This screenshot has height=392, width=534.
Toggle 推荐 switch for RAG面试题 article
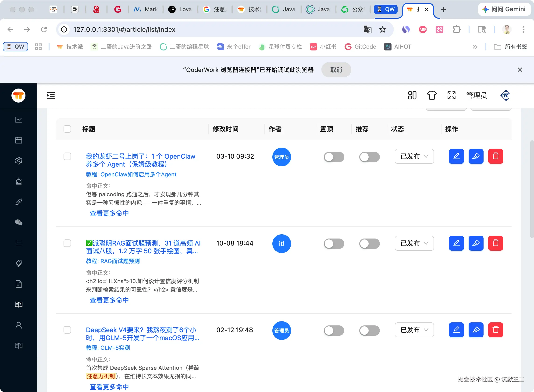(369, 244)
